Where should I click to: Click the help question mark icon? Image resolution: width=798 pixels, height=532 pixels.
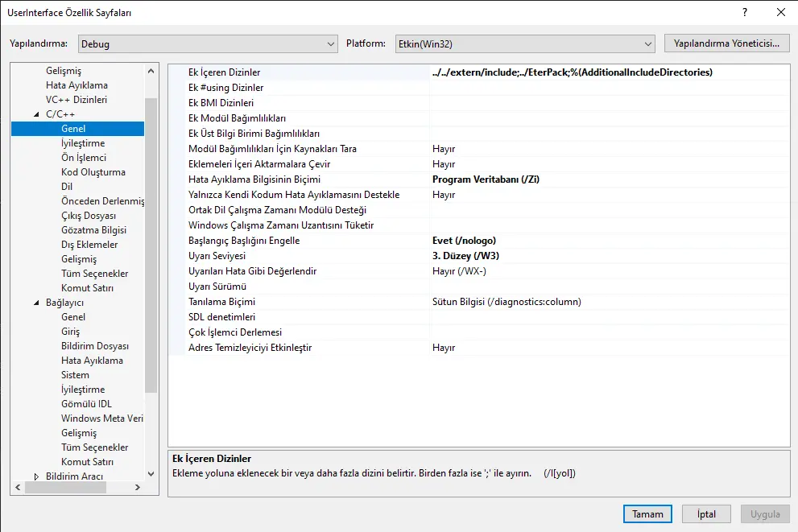744,12
